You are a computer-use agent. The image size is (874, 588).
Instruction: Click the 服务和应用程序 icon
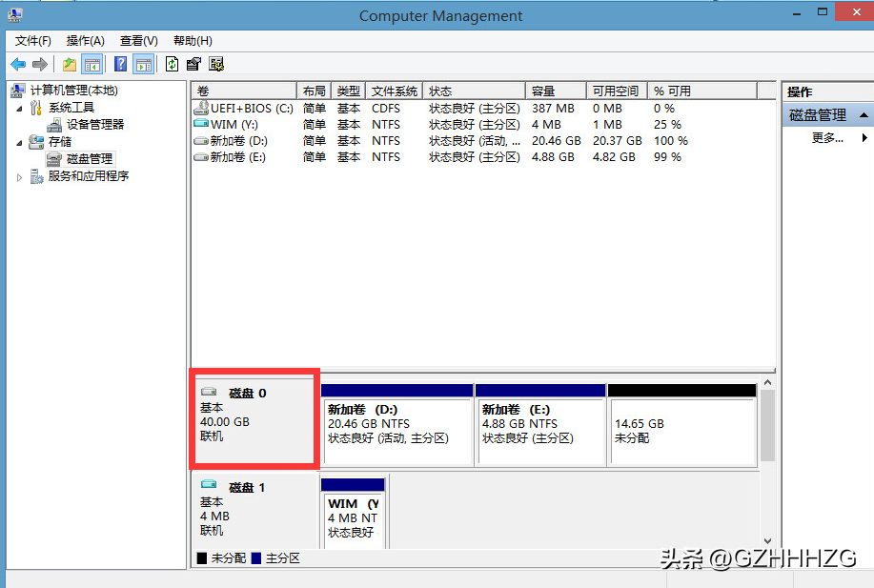click(37, 176)
